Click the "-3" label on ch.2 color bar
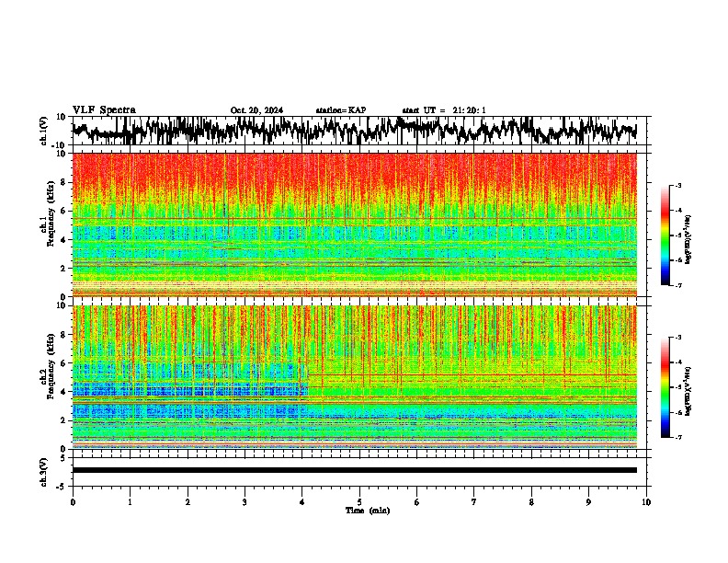This screenshot has width=728, height=563. [677, 338]
